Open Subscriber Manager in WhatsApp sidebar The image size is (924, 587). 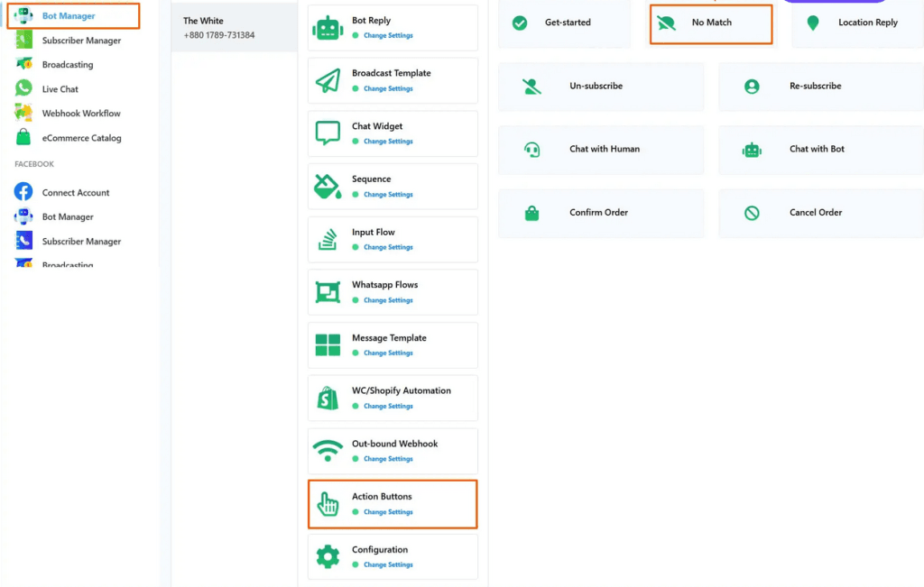click(x=80, y=41)
